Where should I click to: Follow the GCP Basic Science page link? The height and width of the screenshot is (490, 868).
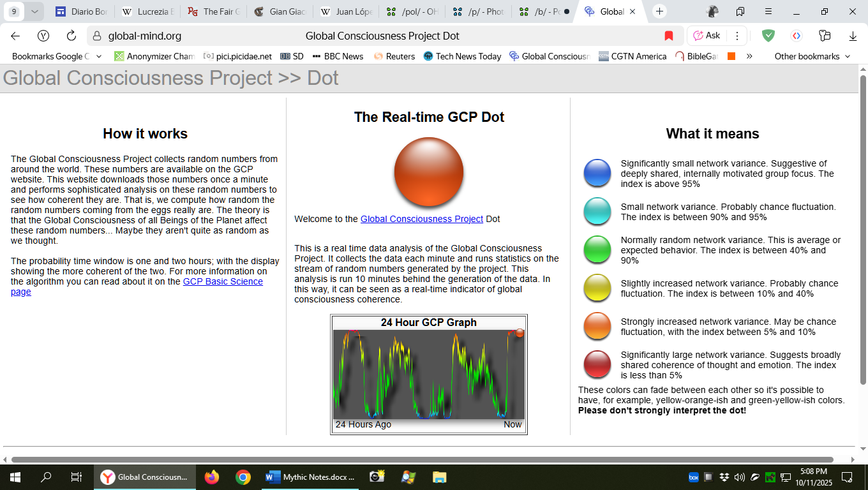coord(137,286)
